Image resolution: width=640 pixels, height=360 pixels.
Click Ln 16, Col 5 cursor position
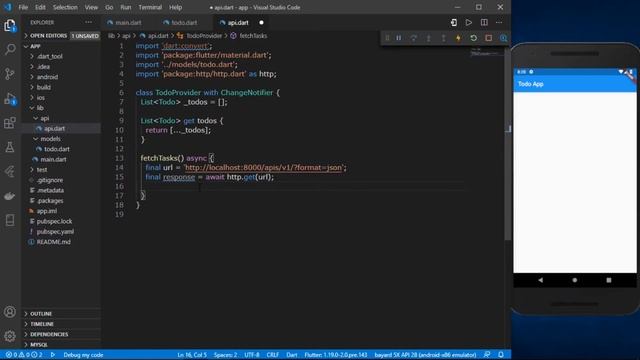pos(192,355)
